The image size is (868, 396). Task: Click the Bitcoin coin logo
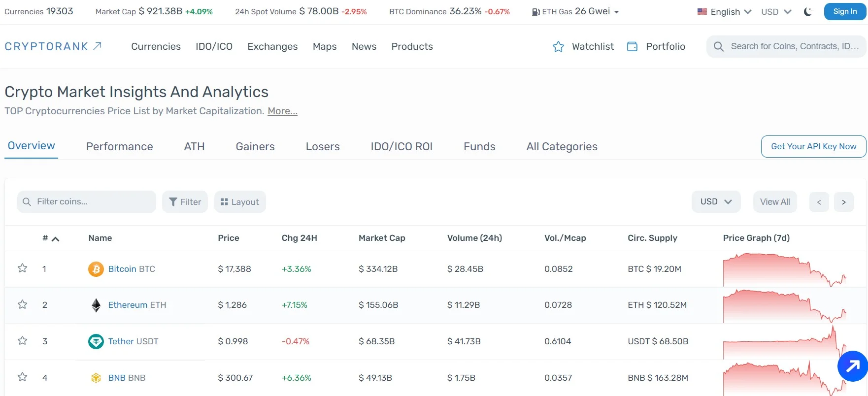pos(96,269)
